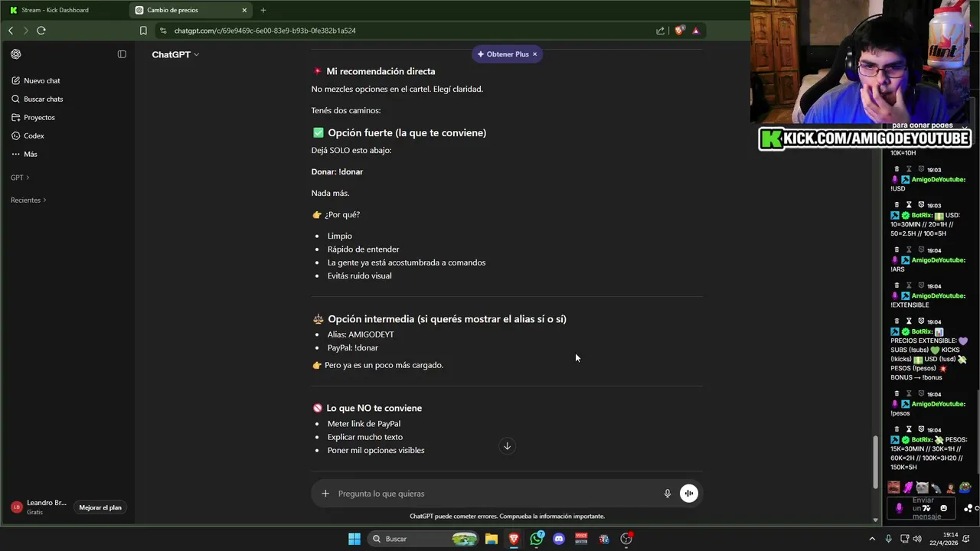Click the 'Opción fuerte (la que te conviene)' heading
The width and height of the screenshot is (980, 551).
pyautogui.click(x=407, y=133)
